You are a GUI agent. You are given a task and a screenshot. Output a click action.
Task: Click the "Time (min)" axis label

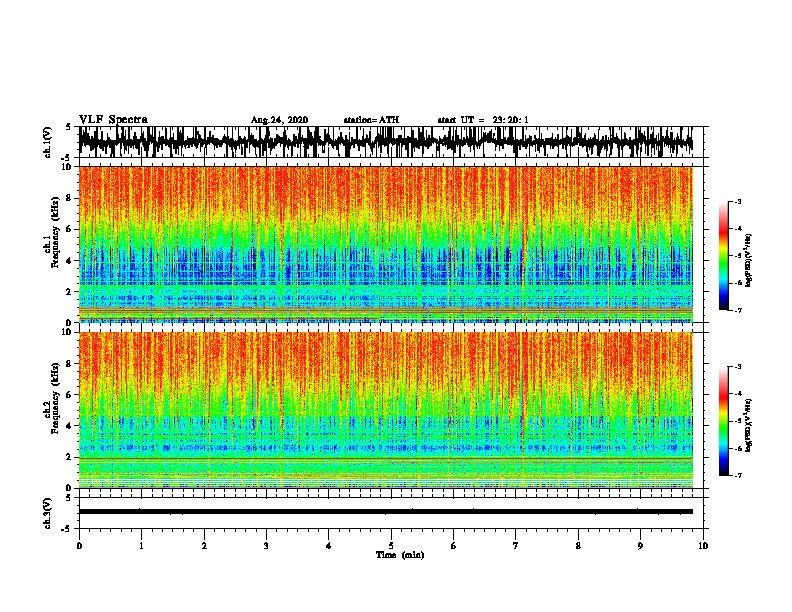pyautogui.click(x=400, y=555)
